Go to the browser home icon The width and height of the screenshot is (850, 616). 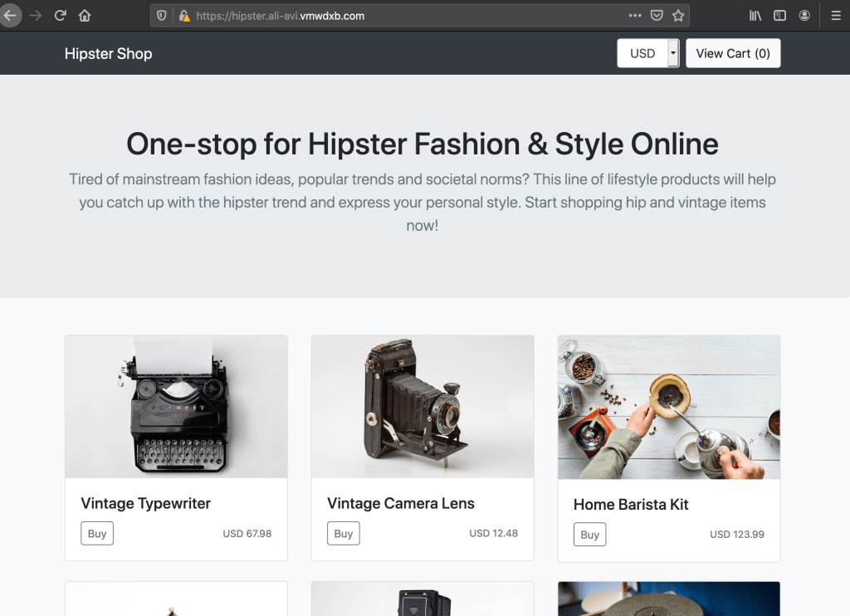[84, 15]
